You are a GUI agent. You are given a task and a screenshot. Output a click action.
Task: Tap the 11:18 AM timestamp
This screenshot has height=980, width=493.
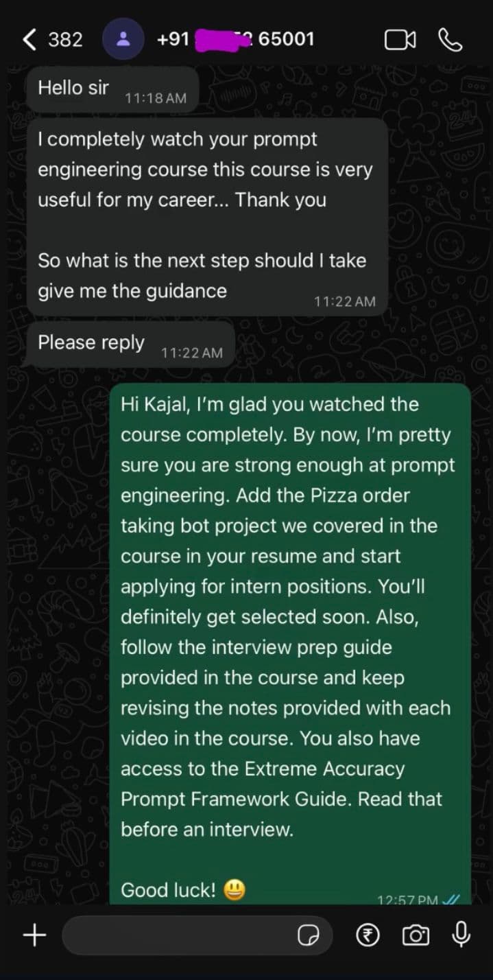pos(156,97)
